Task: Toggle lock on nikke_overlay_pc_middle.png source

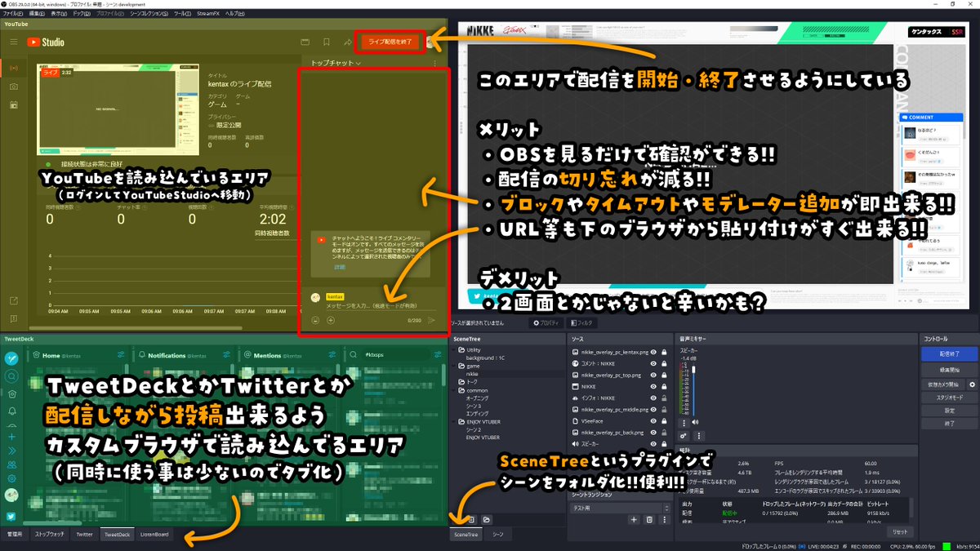Action: (664, 409)
